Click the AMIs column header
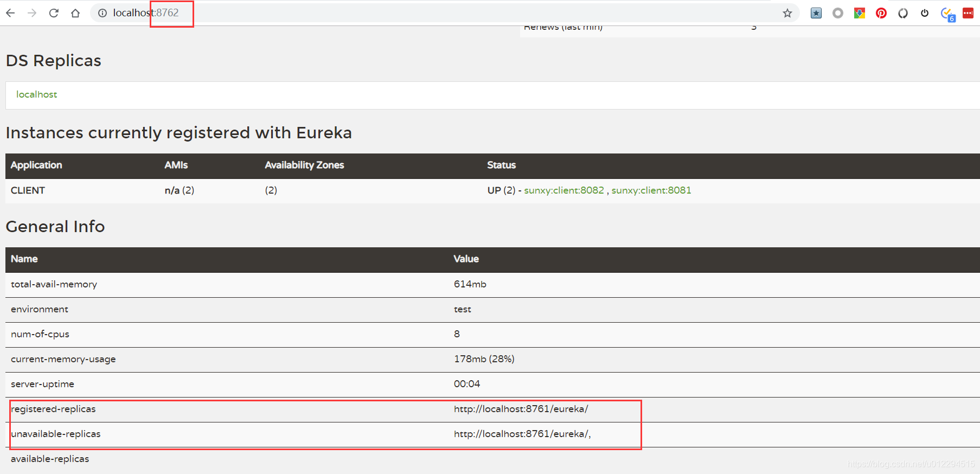 tap(176, 165)
